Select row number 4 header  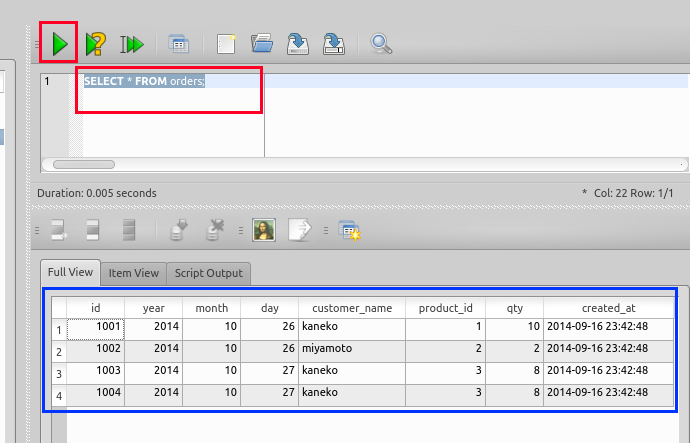[59, 395]
